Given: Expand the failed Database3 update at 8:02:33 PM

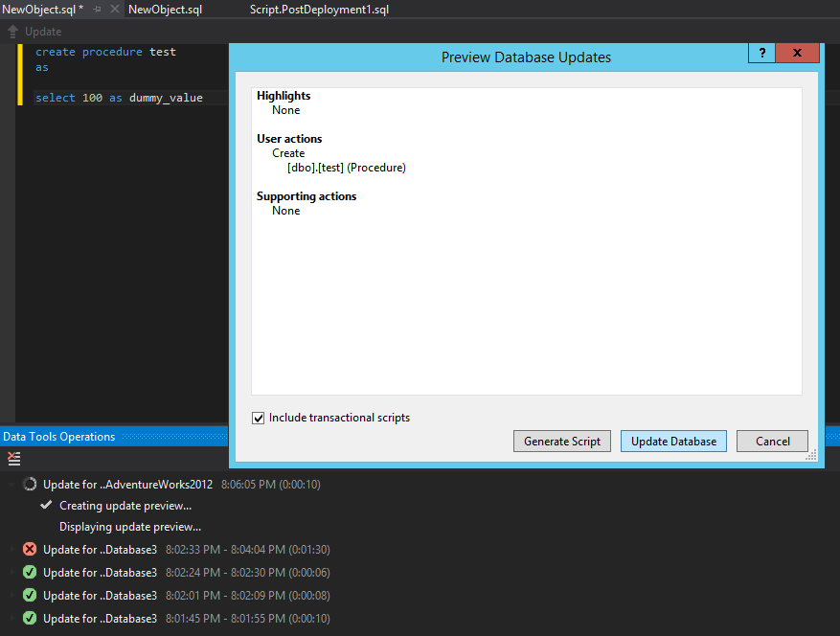Looking at the screenshot, I should pos(11,549).
